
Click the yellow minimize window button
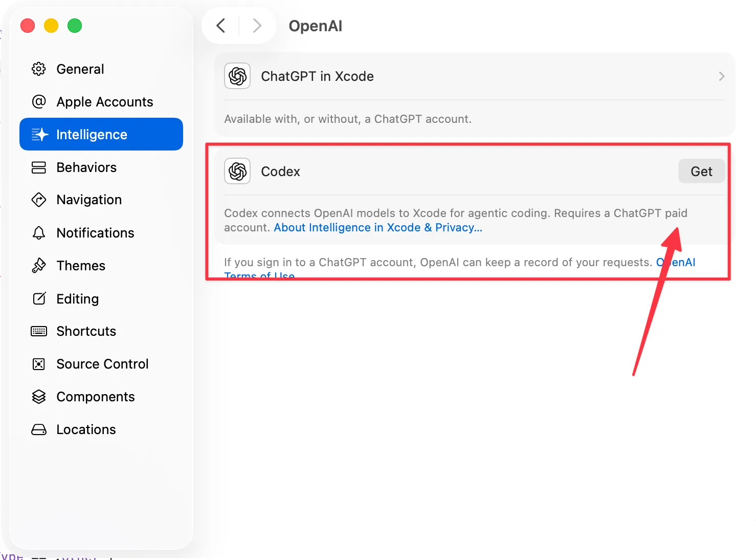[x=51, y=26]
